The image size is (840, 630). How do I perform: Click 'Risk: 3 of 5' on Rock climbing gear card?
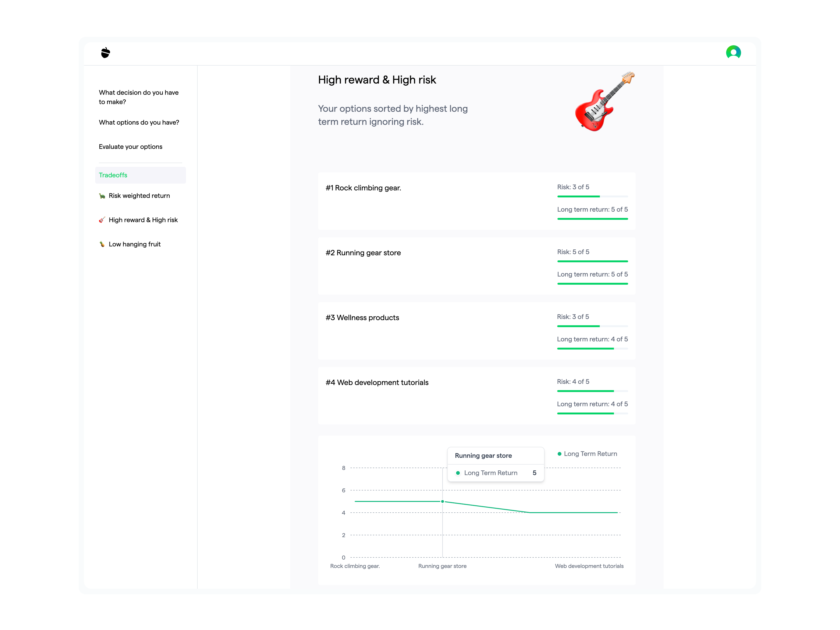(573, 187)
